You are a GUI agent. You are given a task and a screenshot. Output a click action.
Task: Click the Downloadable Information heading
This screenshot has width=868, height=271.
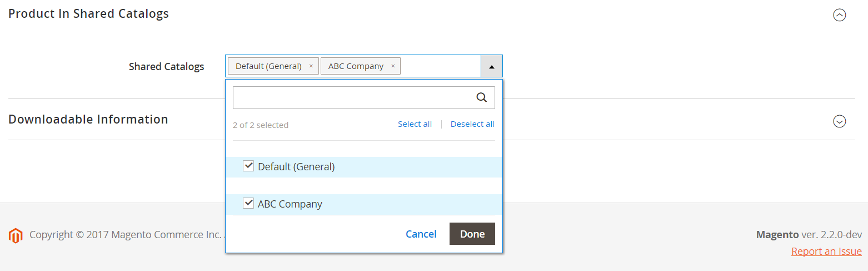pyautogui.click(x=88, y=119)
